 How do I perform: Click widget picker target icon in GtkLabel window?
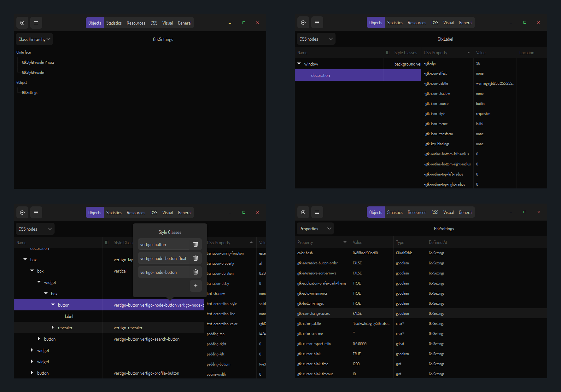click(303, 23)
